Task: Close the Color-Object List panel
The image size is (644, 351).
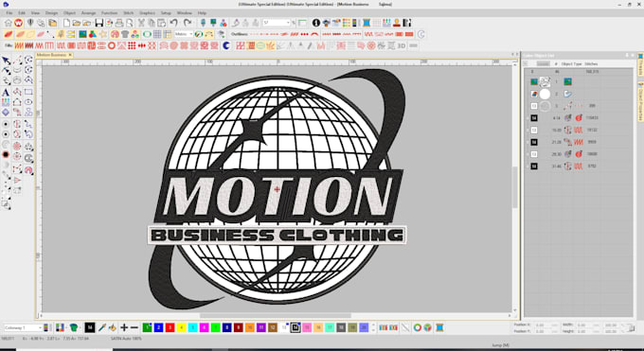Action: 633,55
